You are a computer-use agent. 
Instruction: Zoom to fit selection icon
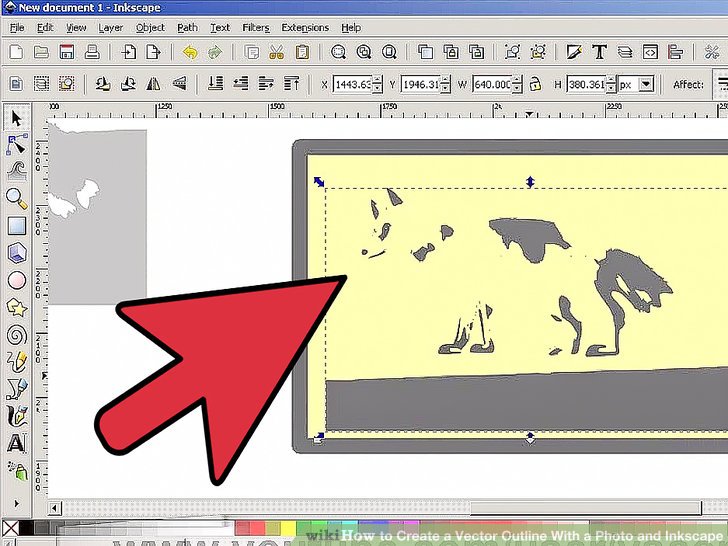pos(338,52)
